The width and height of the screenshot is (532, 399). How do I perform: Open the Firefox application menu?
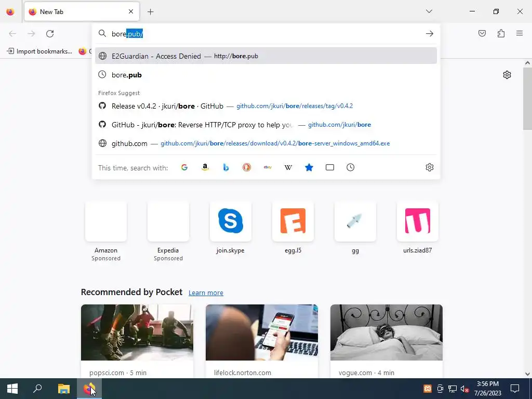(520, 33)
